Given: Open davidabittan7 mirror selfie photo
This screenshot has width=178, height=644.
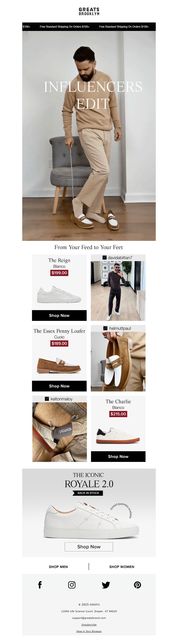Looking at the screenshot, I should coord(118,291).
